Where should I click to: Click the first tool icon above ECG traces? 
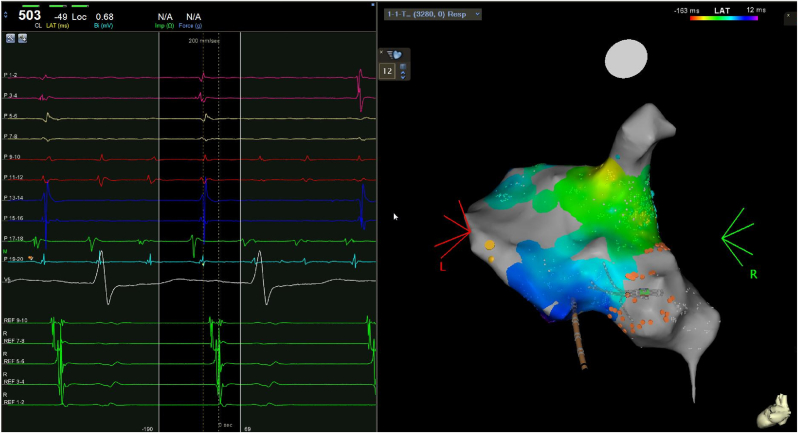10,38
